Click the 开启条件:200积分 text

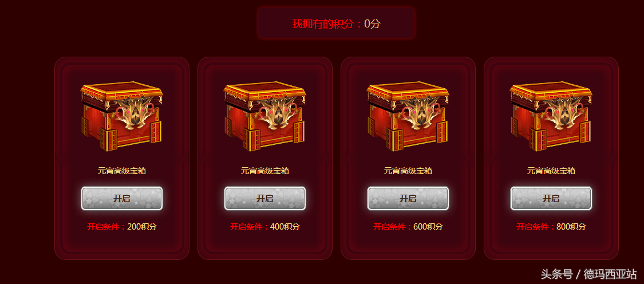pyautogui.click(x=122, y=227)
